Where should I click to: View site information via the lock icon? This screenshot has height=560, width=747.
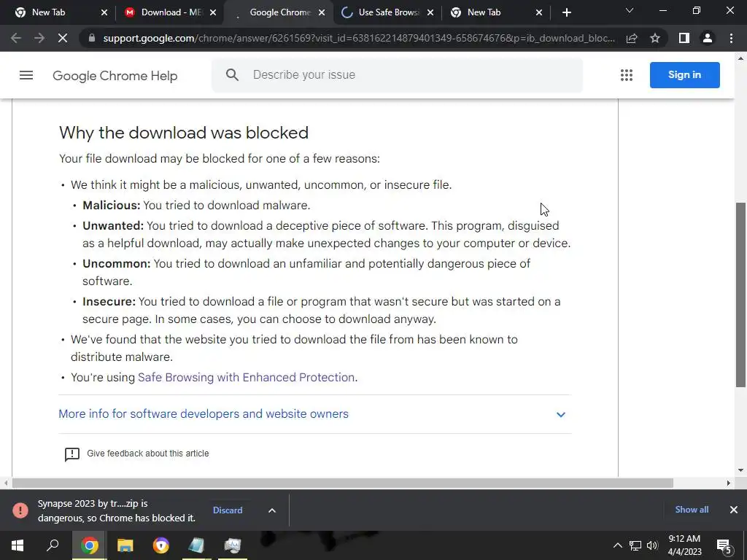click(92, 38)
